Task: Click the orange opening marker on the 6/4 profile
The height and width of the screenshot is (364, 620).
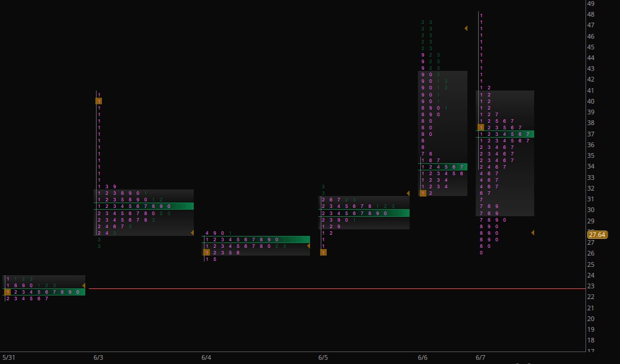Action: tap(206, 253)
